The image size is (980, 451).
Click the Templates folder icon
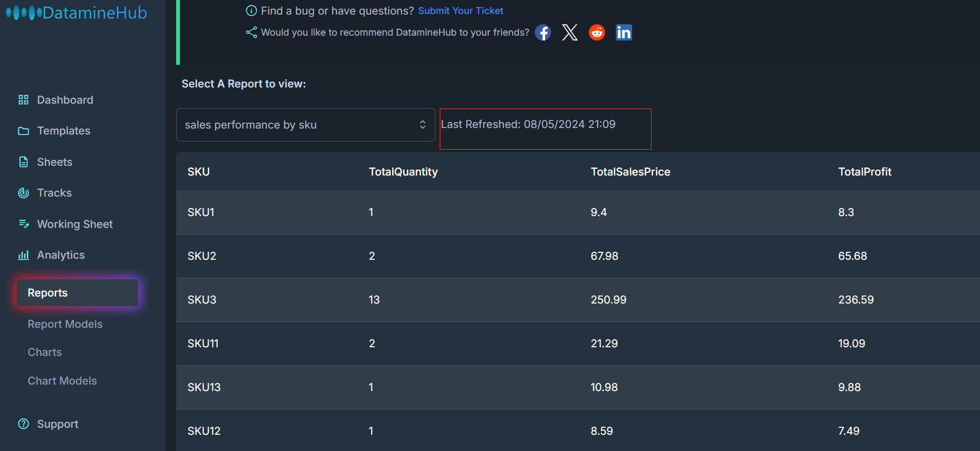[x=23, y=131]
